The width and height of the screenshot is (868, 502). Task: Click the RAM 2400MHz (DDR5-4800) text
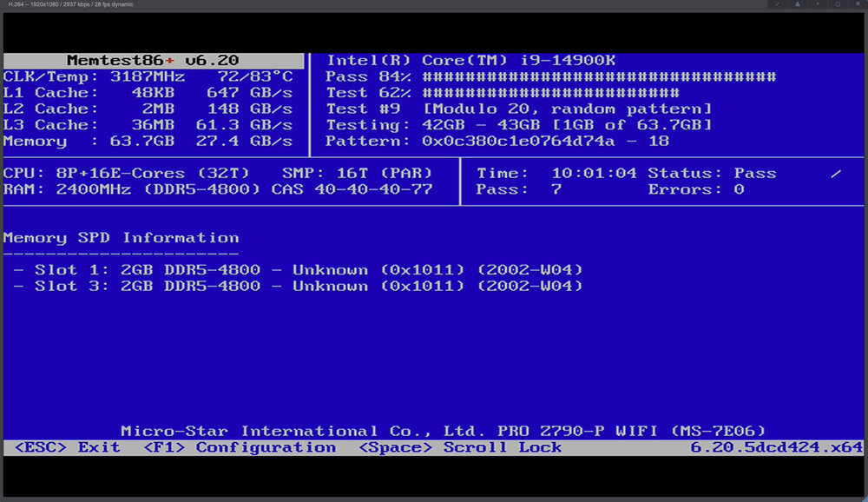pos(132,189)
